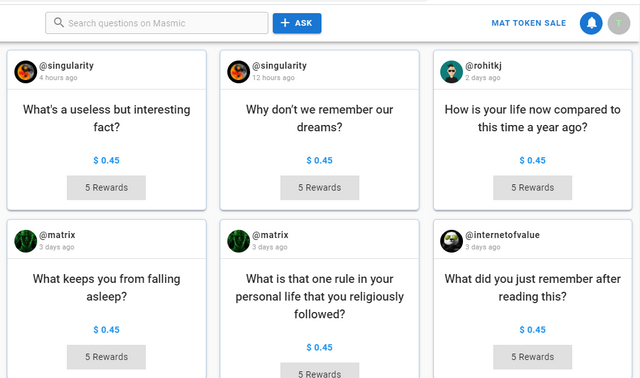The image size is (640, 378).
Task: Click 5 Rewards on rohitkj's question card
Action: pyautogui.click(x=533, y=188)
